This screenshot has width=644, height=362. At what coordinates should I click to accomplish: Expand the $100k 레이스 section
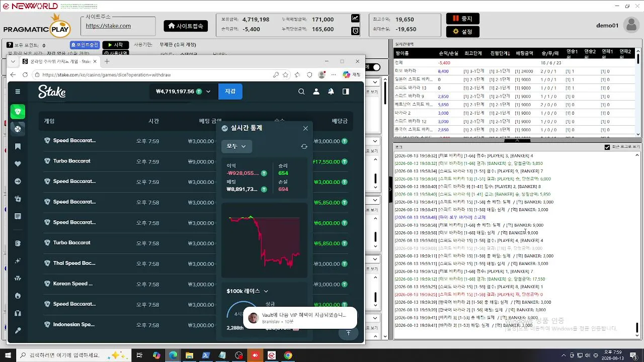(247, 291)
